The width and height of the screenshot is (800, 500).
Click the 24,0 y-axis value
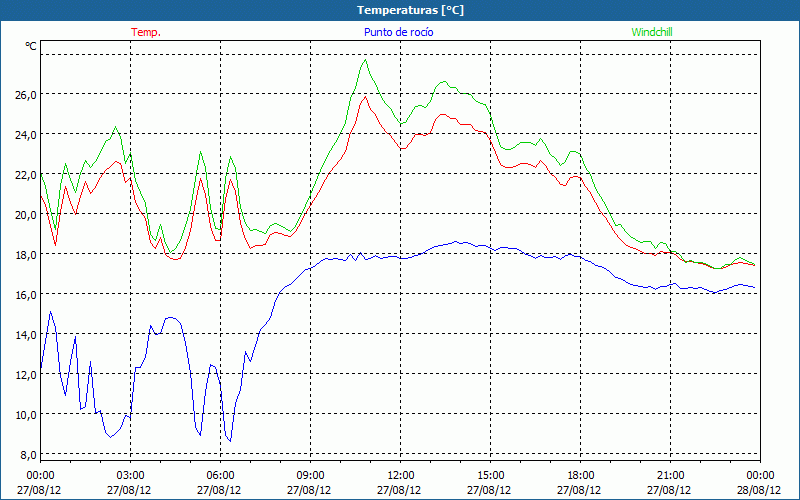pyautogui.click(x=26, y=135)
